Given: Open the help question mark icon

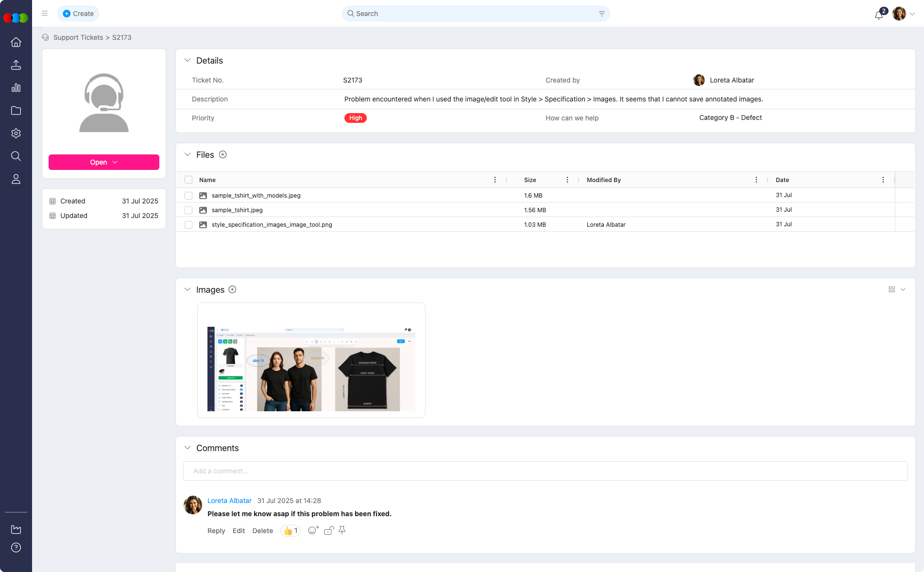Looking at the screenshot, I should click(16, 548).
